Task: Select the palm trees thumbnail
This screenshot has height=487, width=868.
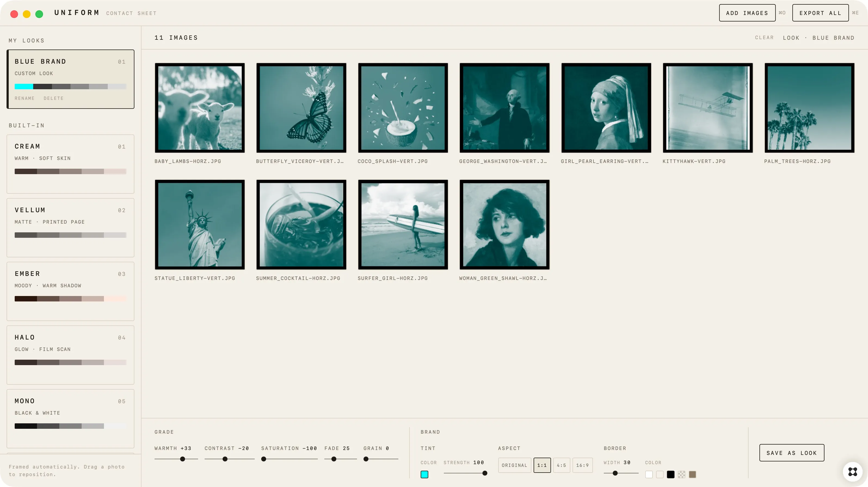Action: (x=809, y=108)
